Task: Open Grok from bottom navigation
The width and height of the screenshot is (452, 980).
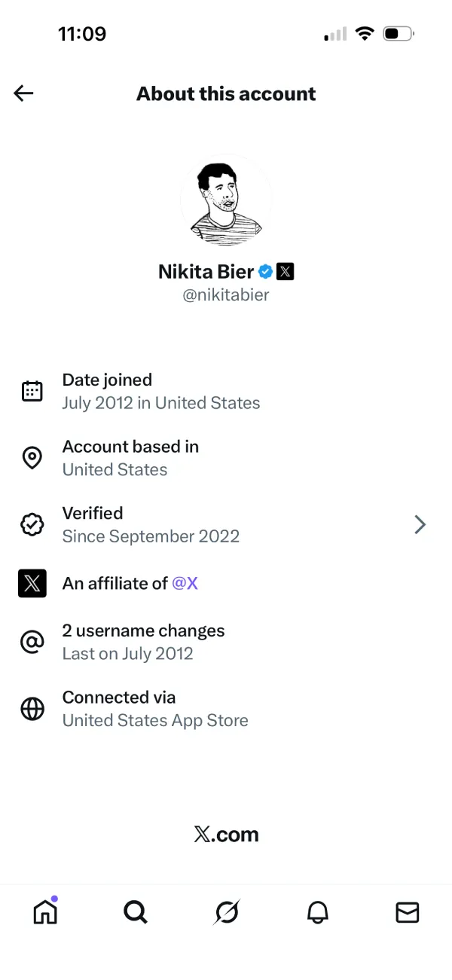Action: click(x=226, y=912)
